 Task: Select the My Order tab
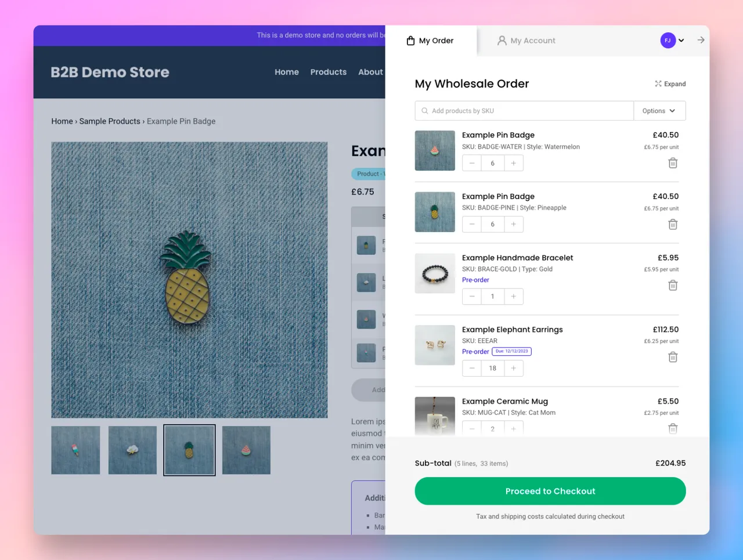(430, 41)
